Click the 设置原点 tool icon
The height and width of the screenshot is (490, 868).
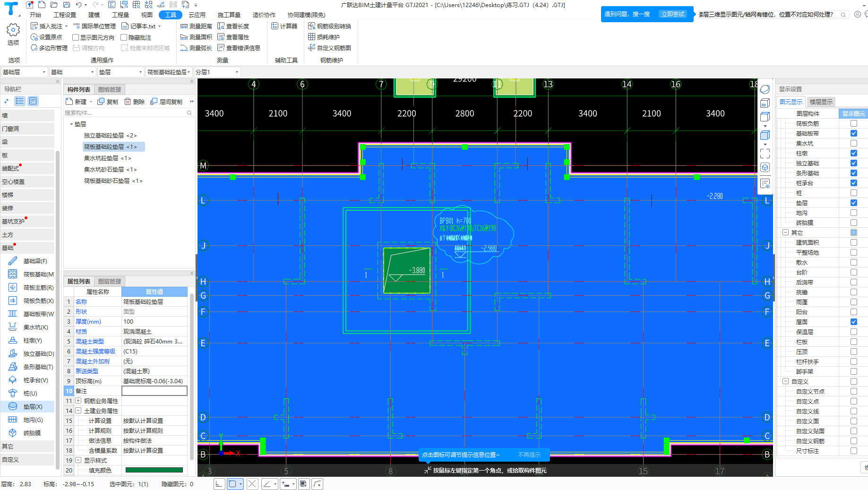pos(34,37)
